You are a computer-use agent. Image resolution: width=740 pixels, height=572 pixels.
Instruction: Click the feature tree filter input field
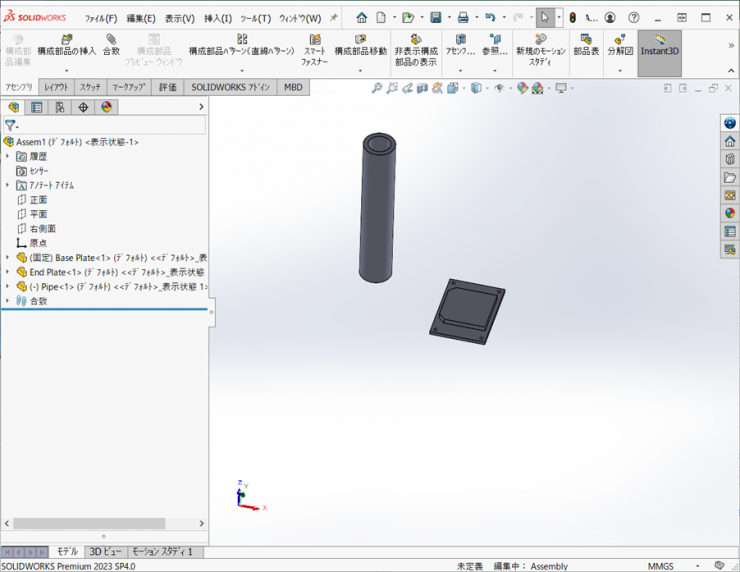[x=110, y=126]
